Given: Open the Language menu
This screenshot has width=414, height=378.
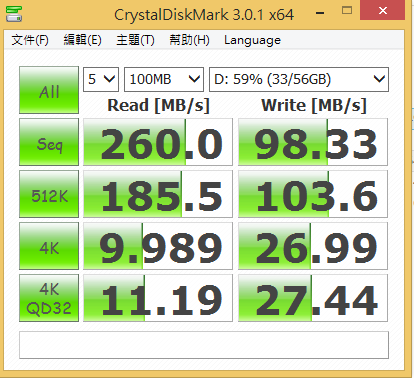Looking at the screenshot, I should 252,40.
